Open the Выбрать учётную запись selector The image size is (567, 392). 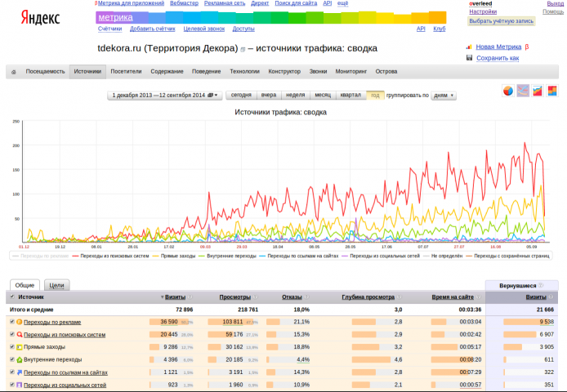[501, 21]
